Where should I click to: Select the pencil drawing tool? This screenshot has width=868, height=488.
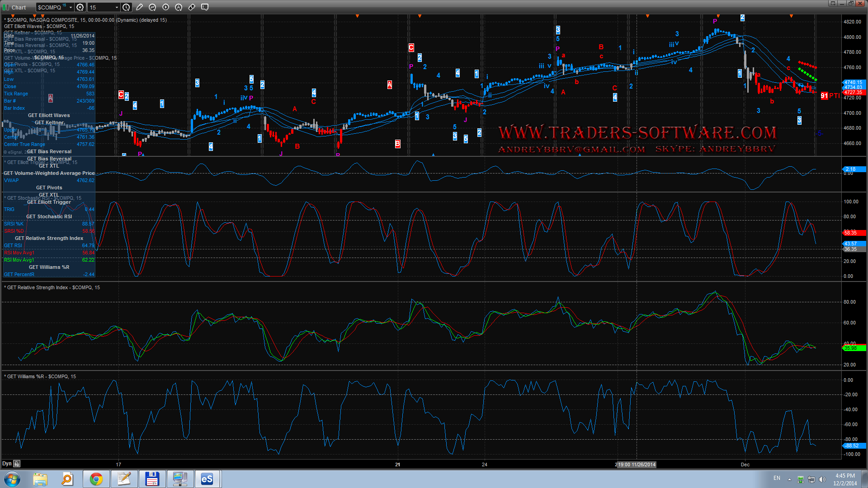[x=139, y=7]
